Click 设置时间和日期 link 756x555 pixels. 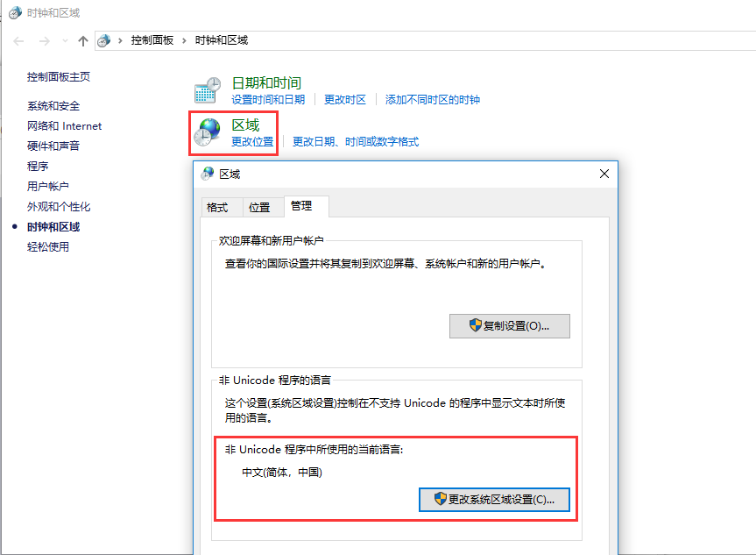[x=268, y=100]
